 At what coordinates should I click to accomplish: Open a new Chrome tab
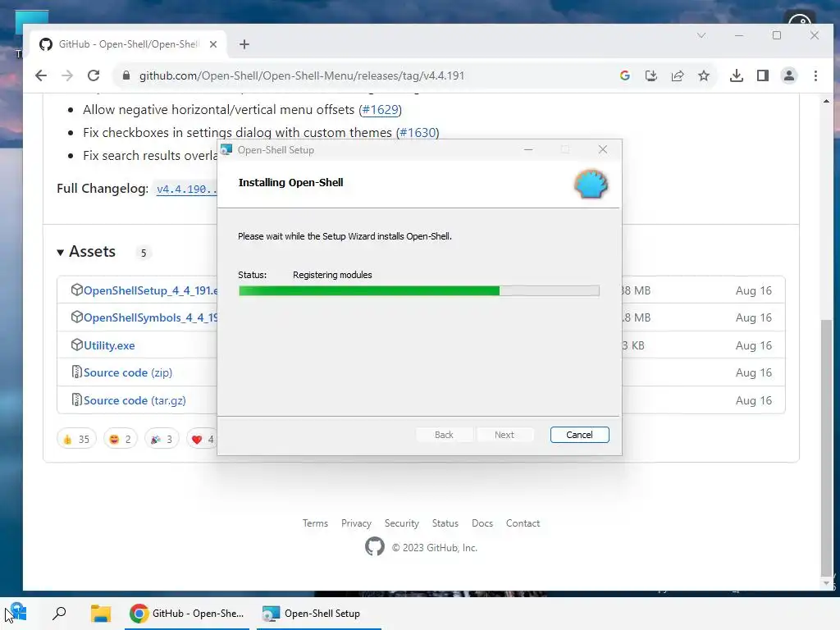(x=244, y=44)
